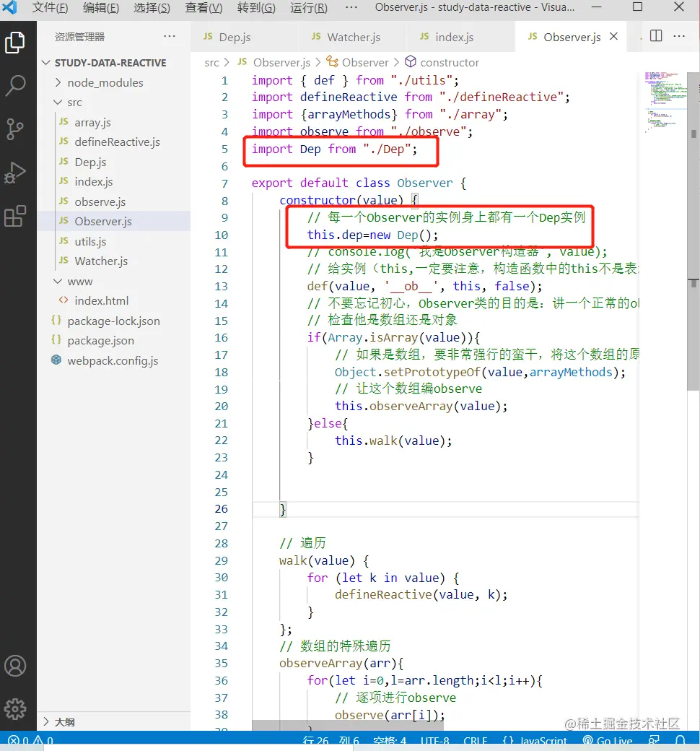
Task: Click the src breadcrumb
Action: tap(211, 63)
